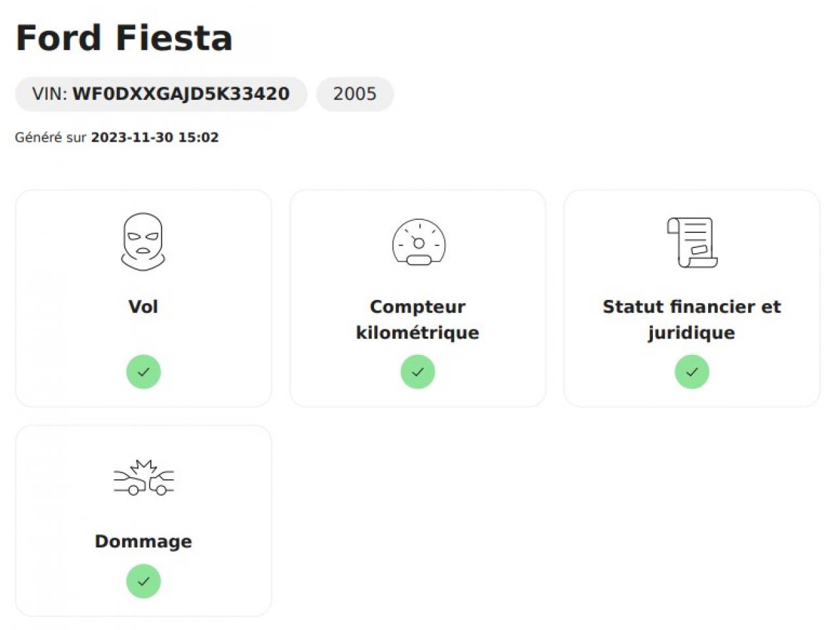Viewport: 840px width, 630px height.
Task: Click the balaclava thief icon for Vol
Action: pos(143,241)
